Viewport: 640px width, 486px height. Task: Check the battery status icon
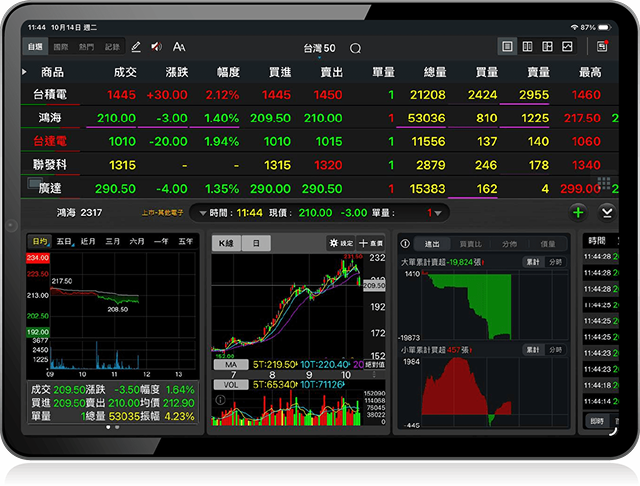(604, 27)
